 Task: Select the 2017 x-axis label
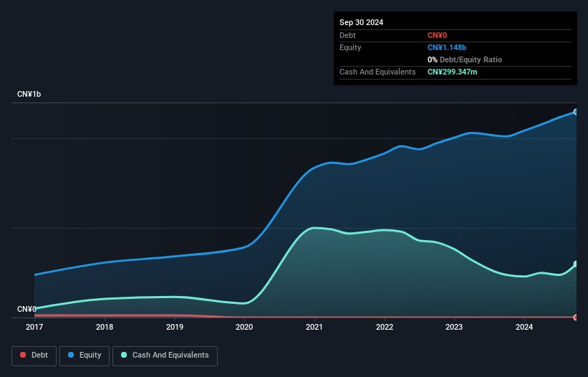tap(34, 327)
